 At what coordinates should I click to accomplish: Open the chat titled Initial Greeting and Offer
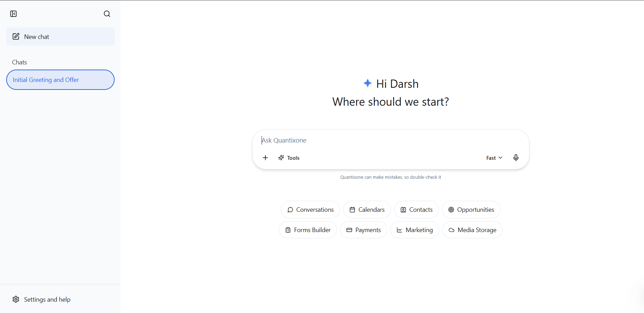[60, 80]
